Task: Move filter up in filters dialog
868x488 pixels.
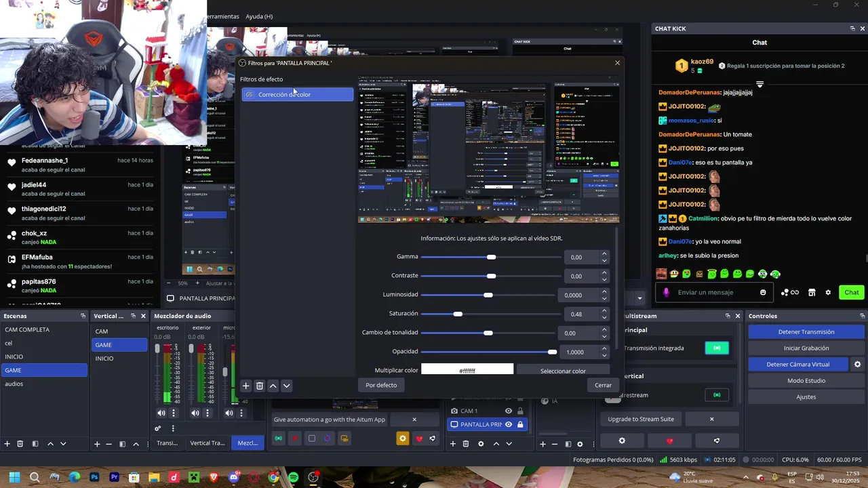Action: [273, 386]
